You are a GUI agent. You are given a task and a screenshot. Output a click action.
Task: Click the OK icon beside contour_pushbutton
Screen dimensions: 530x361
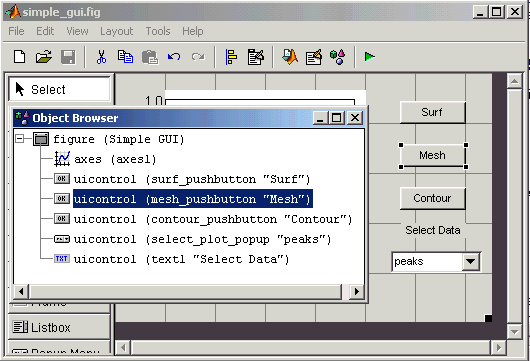click(62, 219)
